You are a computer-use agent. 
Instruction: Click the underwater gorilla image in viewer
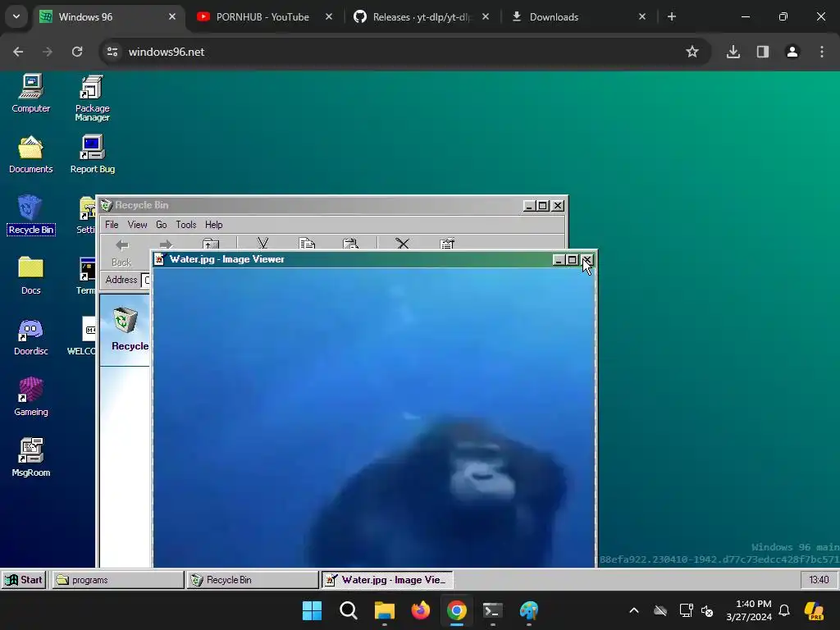(374, 418)
